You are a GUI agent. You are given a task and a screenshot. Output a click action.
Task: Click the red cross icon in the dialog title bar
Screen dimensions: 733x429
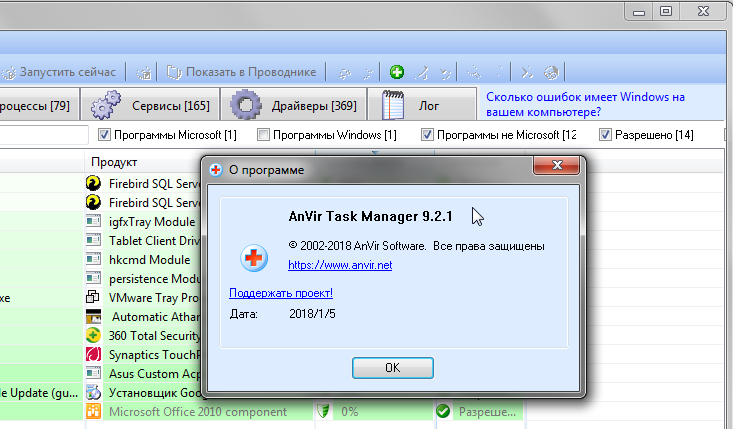click(216, 170)
